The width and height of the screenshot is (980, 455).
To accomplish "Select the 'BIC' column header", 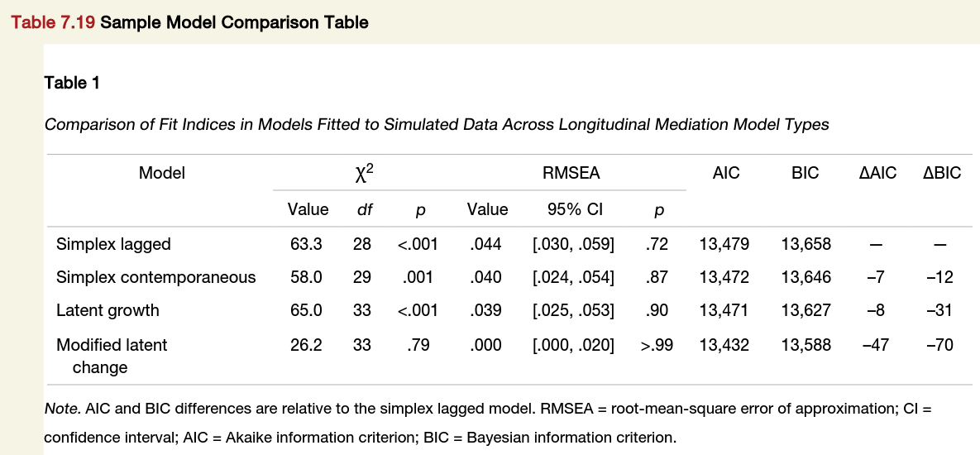I will point(805,173).
